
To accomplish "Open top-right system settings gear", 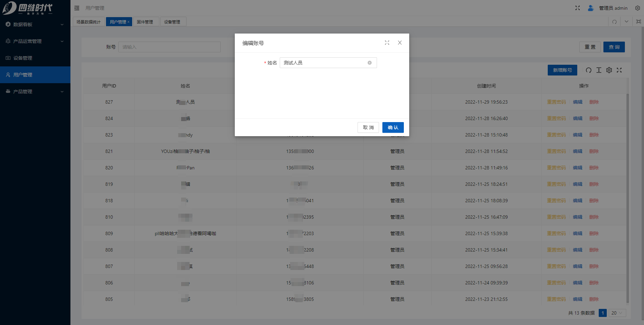I will tap(638, 8).
